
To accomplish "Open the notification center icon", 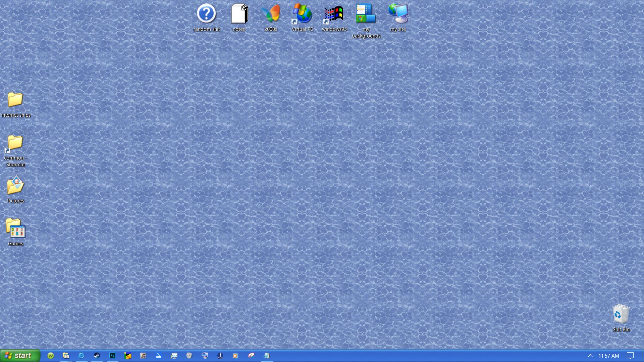I will [630, 356].
